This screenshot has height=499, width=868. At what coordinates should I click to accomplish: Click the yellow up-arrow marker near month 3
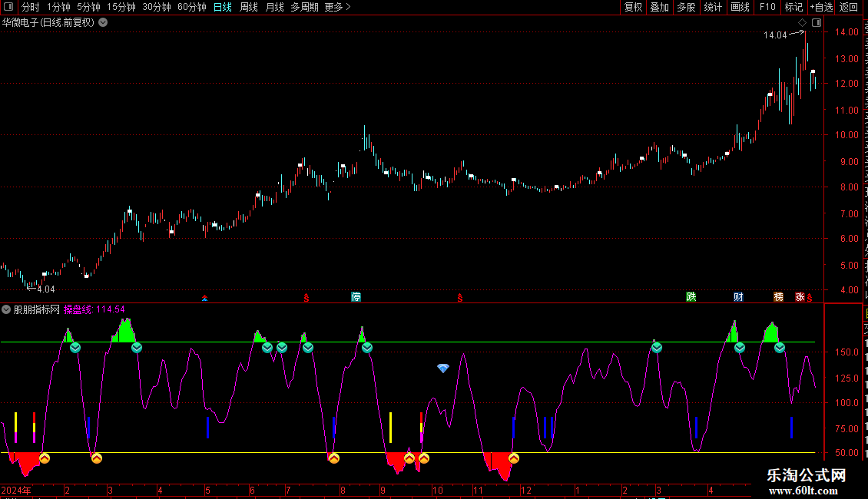(x=97, y=458)
